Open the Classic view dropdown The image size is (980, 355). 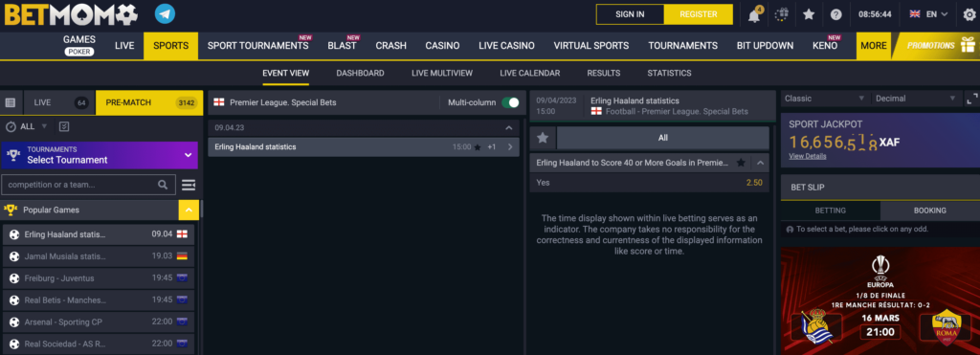pos(825,99)
